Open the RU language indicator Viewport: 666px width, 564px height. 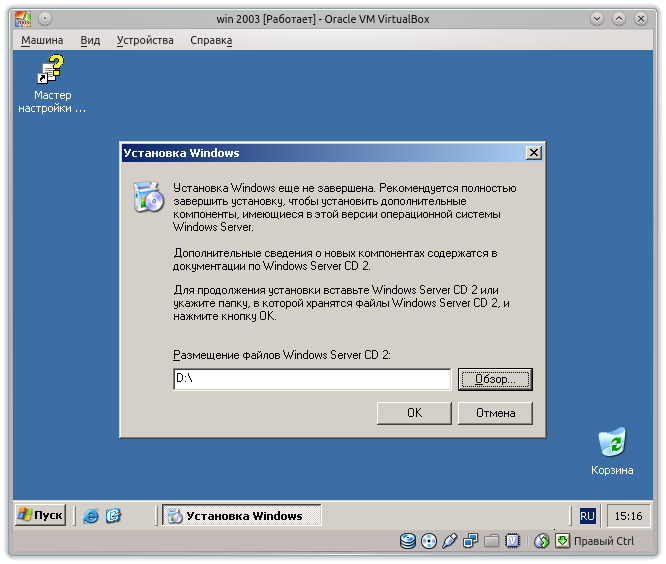[587, 516]
